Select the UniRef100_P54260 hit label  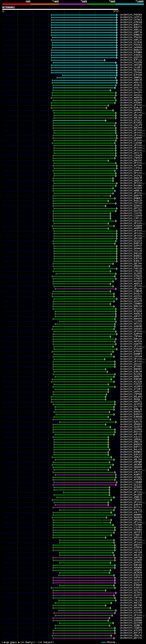131,37
